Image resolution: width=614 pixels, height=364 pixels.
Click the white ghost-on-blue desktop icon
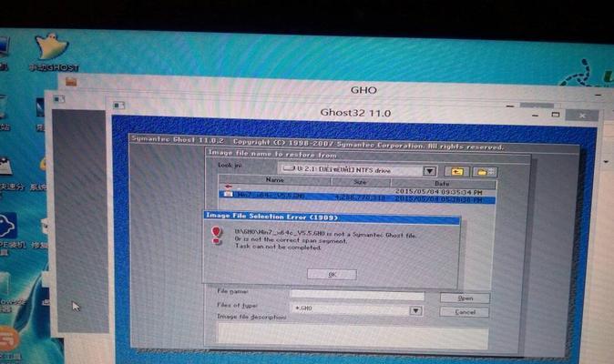tap(7, 226)
